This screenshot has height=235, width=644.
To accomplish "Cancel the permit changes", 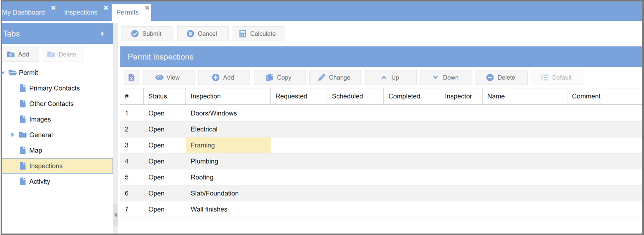I will click(x=203, y=34).
